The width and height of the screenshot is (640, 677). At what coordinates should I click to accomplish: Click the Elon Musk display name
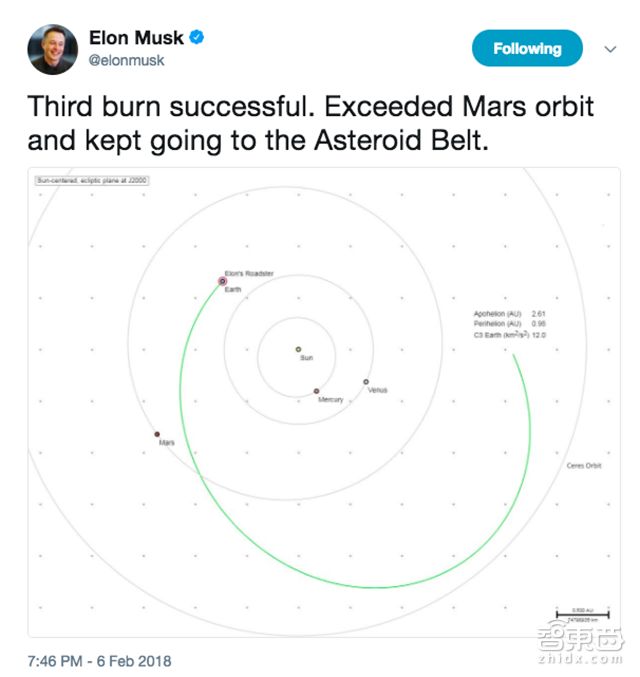pyautogui.click(x=135, y=38)
